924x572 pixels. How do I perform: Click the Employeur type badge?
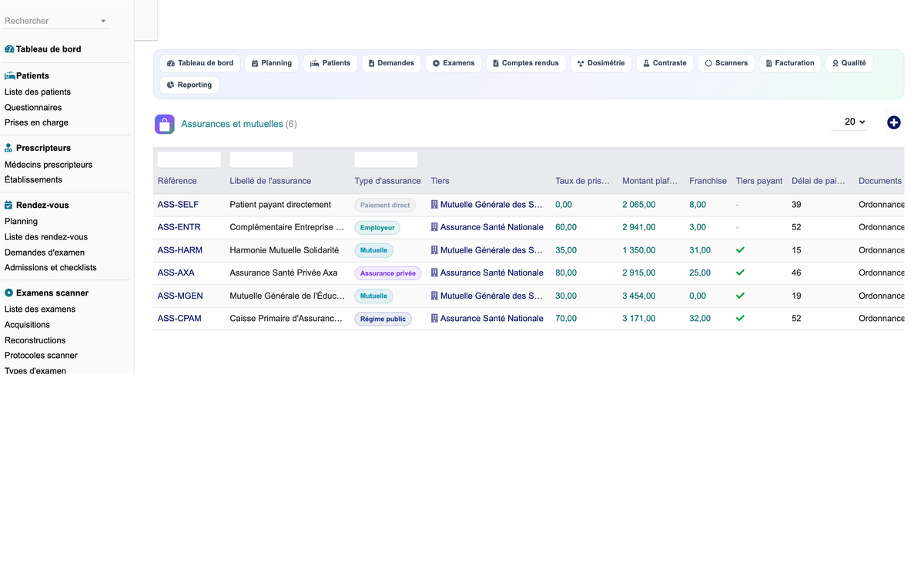point(377,228)
